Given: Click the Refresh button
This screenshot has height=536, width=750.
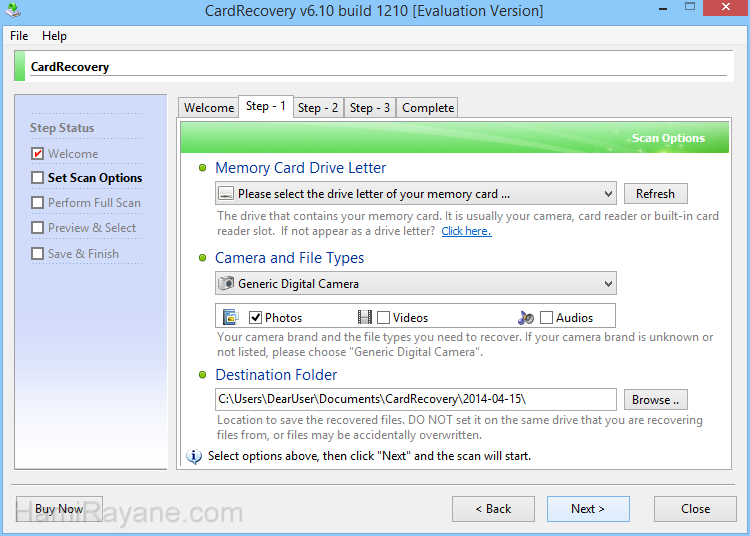Looking at the screenshot, I should 655,194.
